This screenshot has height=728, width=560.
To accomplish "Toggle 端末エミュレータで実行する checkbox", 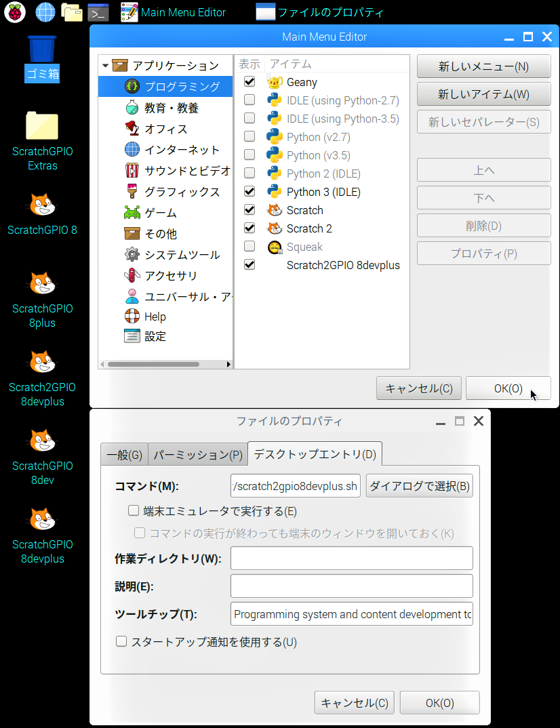I will 134,510.
